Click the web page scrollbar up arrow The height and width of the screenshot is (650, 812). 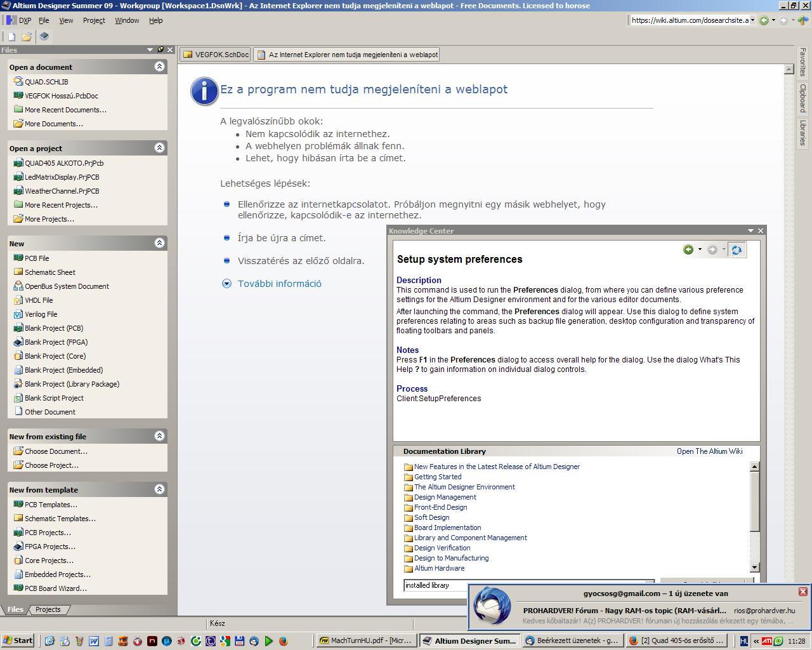coord(789,69)
